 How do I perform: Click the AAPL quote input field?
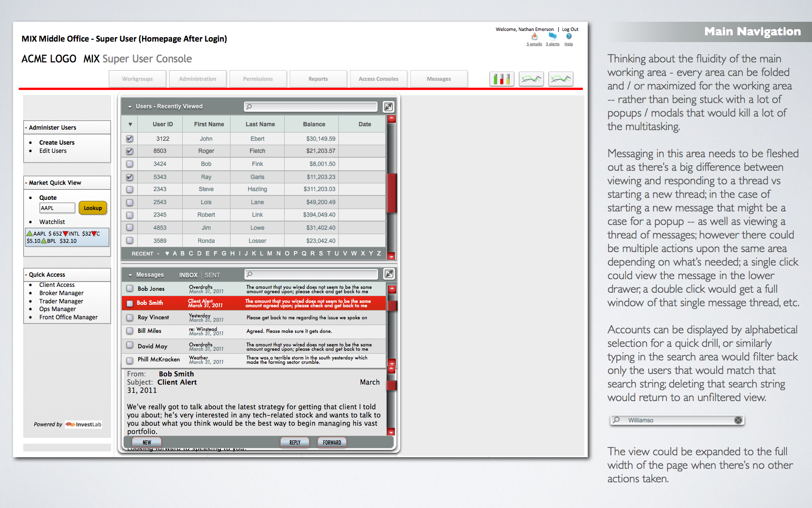[57, 208]
